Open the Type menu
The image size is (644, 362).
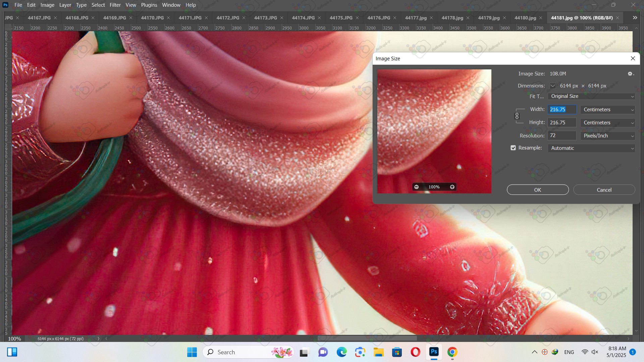pyautogui.click(x=81, y=5)
